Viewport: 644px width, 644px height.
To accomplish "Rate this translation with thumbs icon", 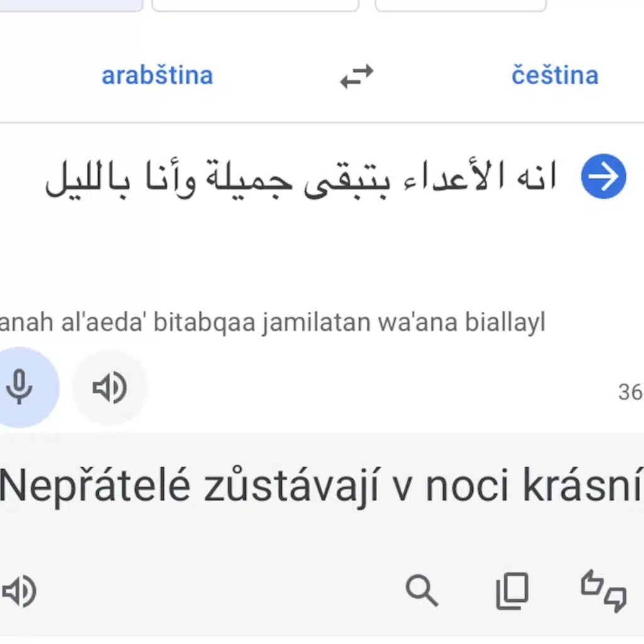I will 603,591.
